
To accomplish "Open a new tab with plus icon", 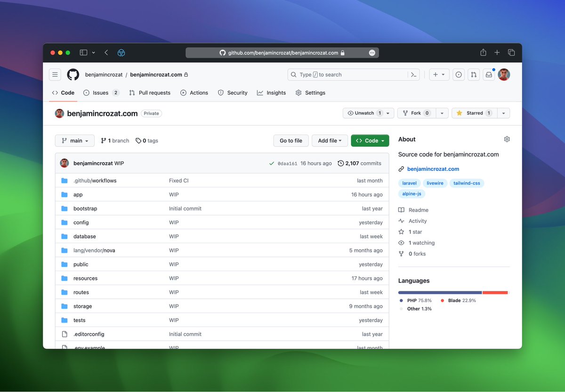I will tap(497, 53).
